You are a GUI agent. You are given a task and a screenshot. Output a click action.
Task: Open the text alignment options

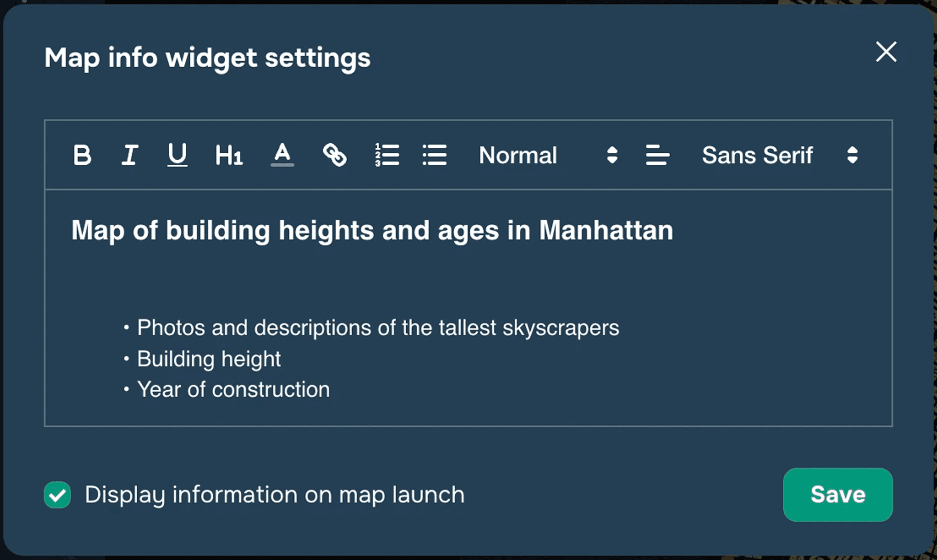point(657,155)
